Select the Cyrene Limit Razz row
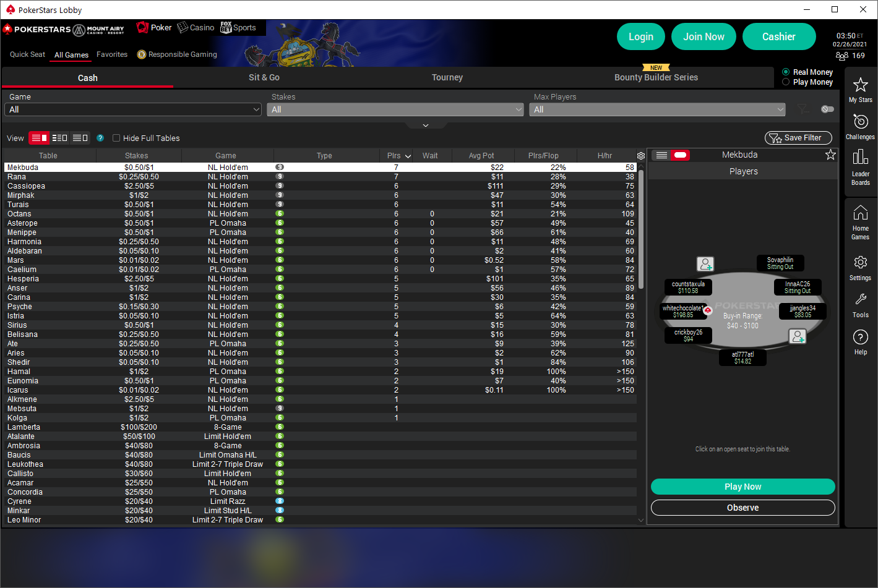 coord(320,501)
